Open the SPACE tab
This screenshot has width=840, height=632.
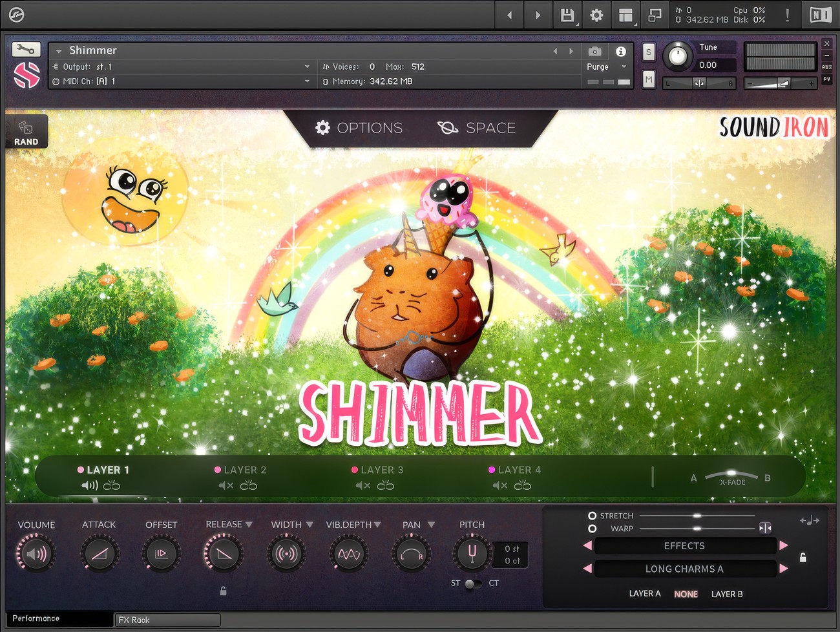(476, 128)
